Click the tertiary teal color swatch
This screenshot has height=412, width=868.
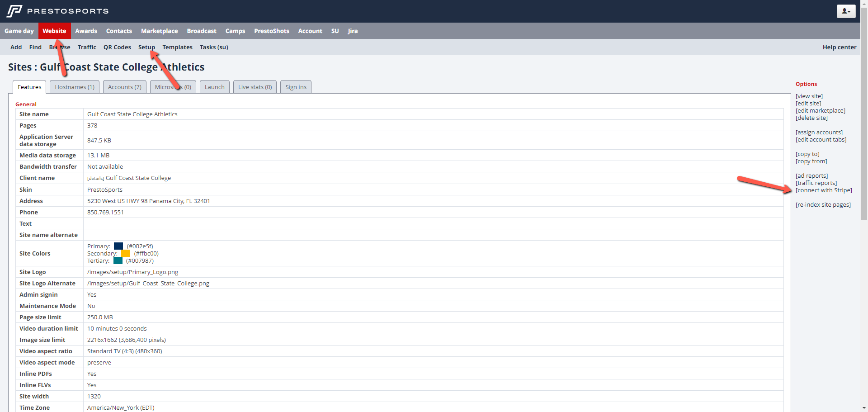(x=118, y=260)
